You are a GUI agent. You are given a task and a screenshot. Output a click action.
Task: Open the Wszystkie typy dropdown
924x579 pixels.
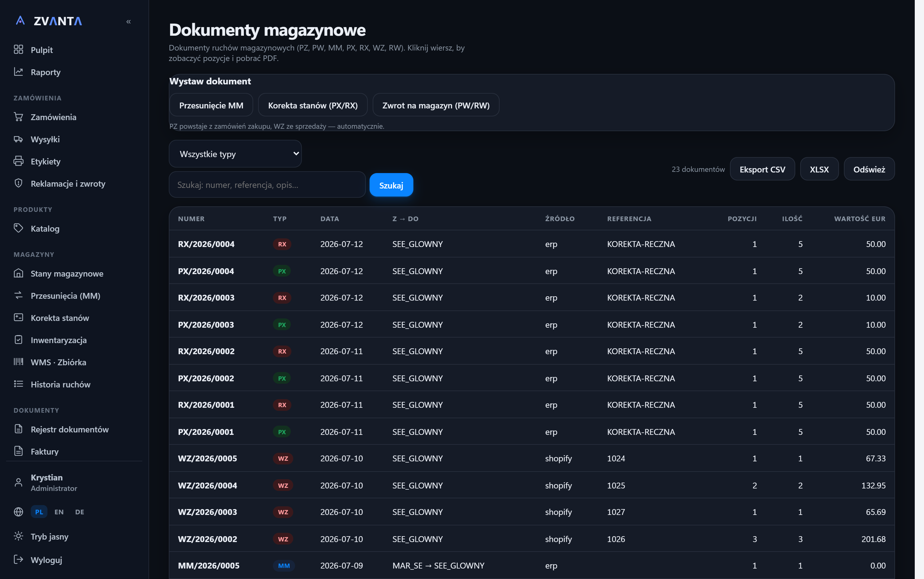point(235,154)
